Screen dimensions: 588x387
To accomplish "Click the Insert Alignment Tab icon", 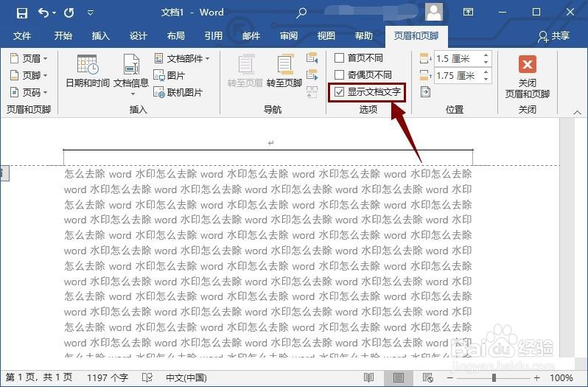I will pos(425,92).
